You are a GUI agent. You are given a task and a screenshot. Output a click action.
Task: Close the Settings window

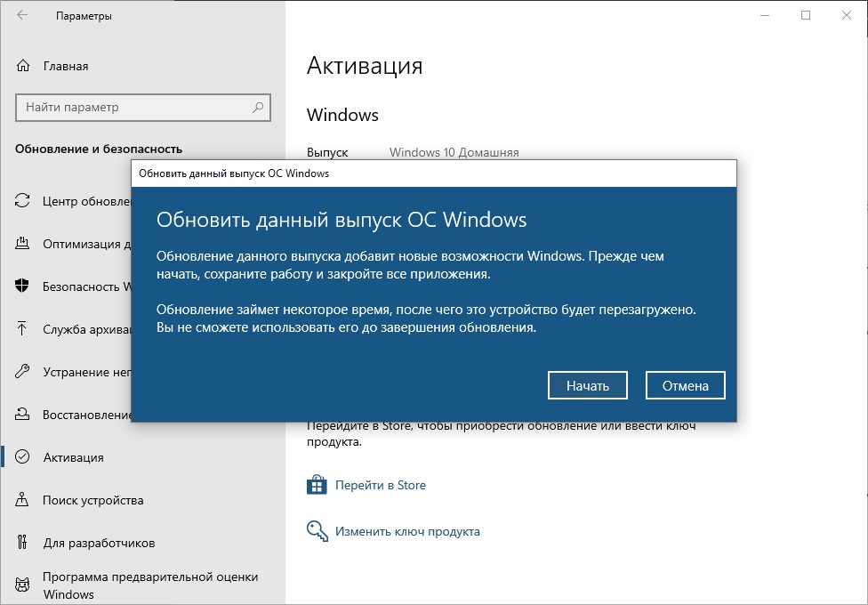point(847,15)
